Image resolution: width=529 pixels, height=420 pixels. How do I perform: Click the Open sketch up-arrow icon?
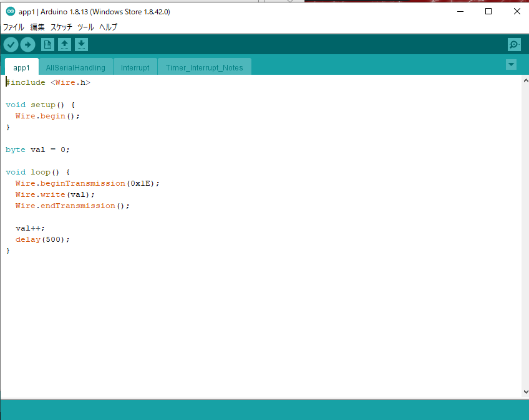[x=64, y=44]
